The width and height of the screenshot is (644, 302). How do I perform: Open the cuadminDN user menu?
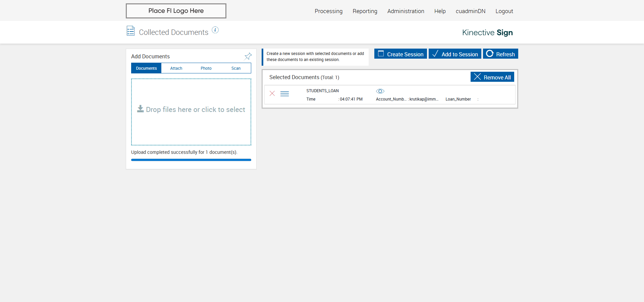click(470, 11)
